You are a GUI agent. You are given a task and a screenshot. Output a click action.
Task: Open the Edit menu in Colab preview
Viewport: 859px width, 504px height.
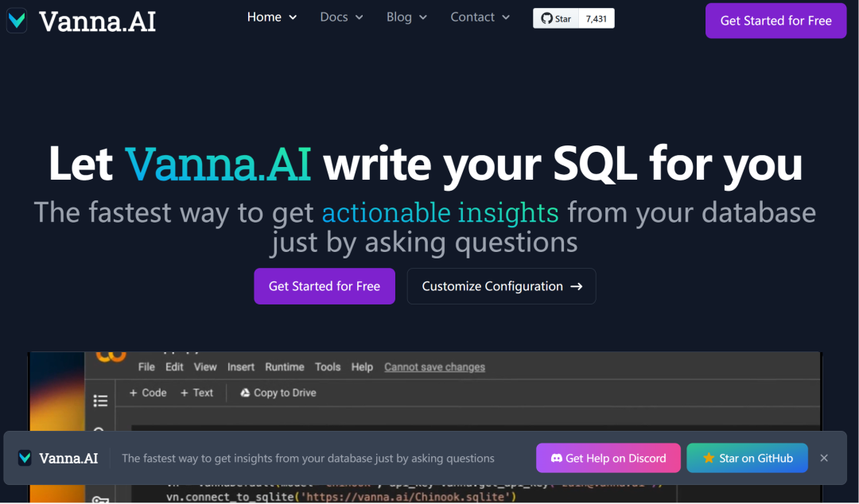coord(174,367)
